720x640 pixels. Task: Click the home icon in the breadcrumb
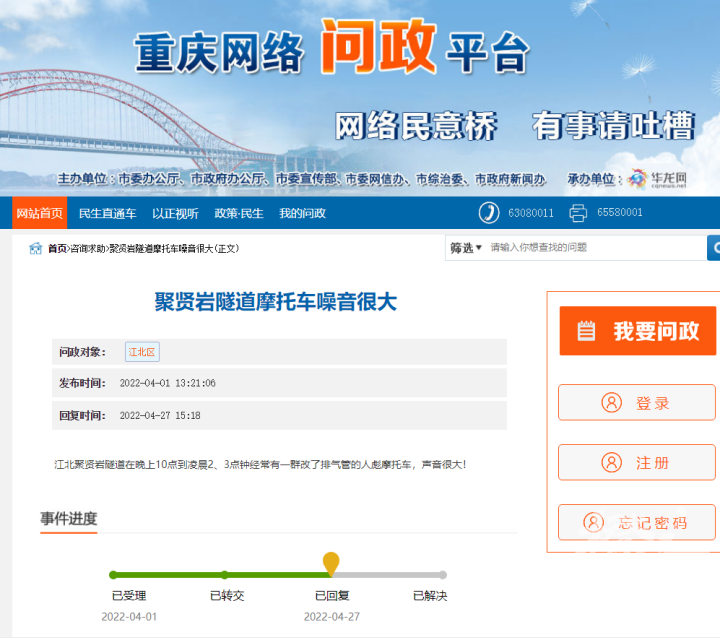point(36,248)
